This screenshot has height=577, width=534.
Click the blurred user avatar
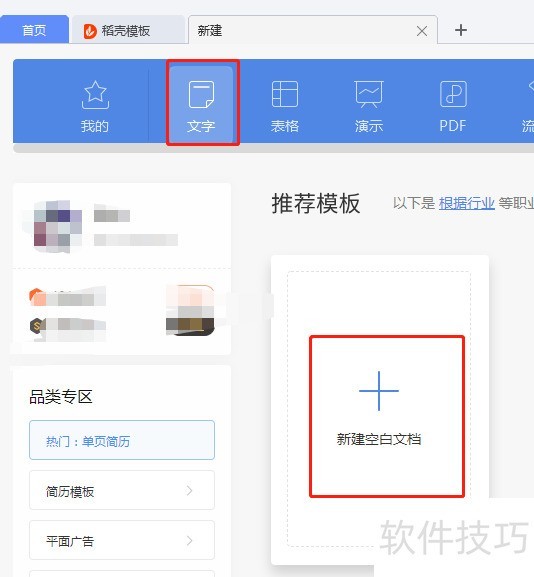(x=57, y=226)
